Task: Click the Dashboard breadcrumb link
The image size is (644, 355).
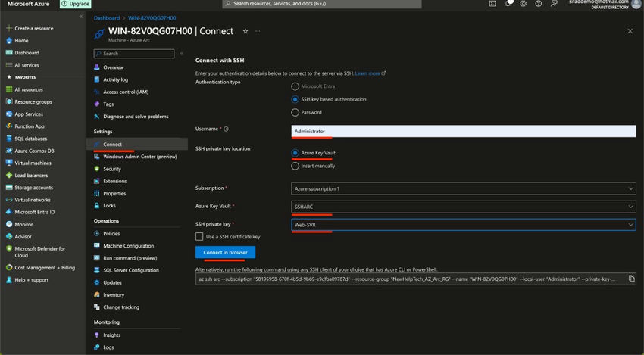Action: click(107, 18)
